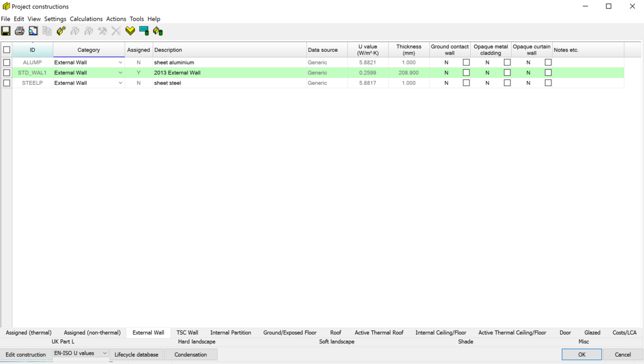Click the yellow layered chevron icon
Screen dimensions: 644x364
pos(130,31)
